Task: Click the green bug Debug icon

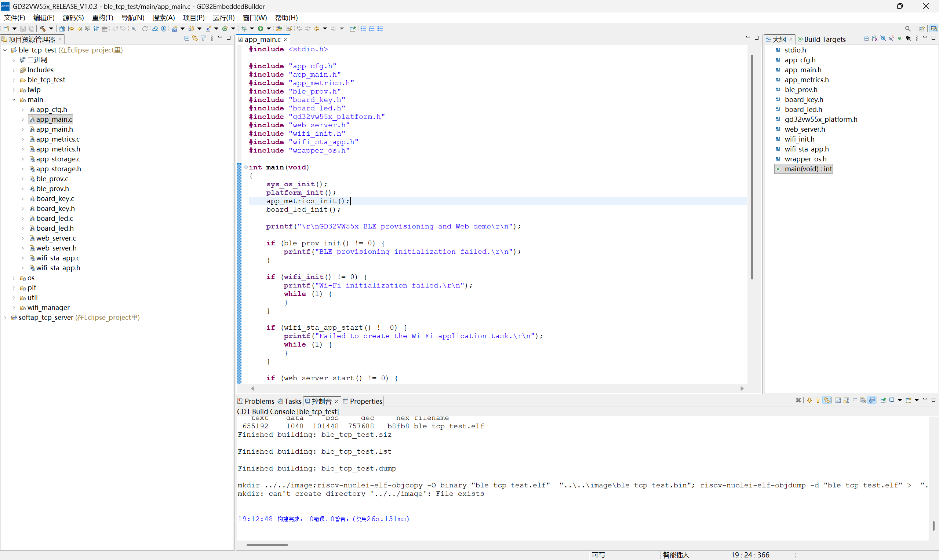Action: pyautogui.click(x=244, y=29)
